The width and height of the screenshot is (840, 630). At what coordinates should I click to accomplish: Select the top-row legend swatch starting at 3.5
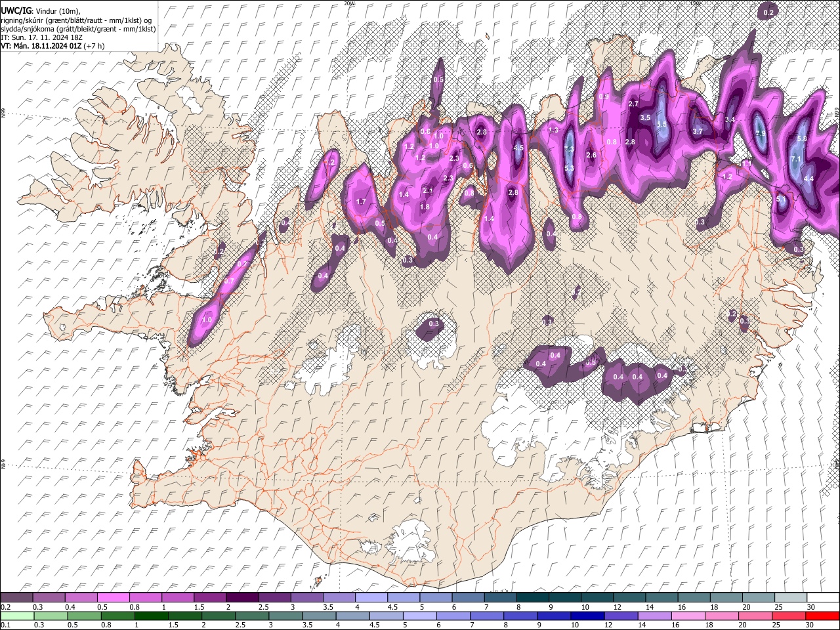click(339, 597)
